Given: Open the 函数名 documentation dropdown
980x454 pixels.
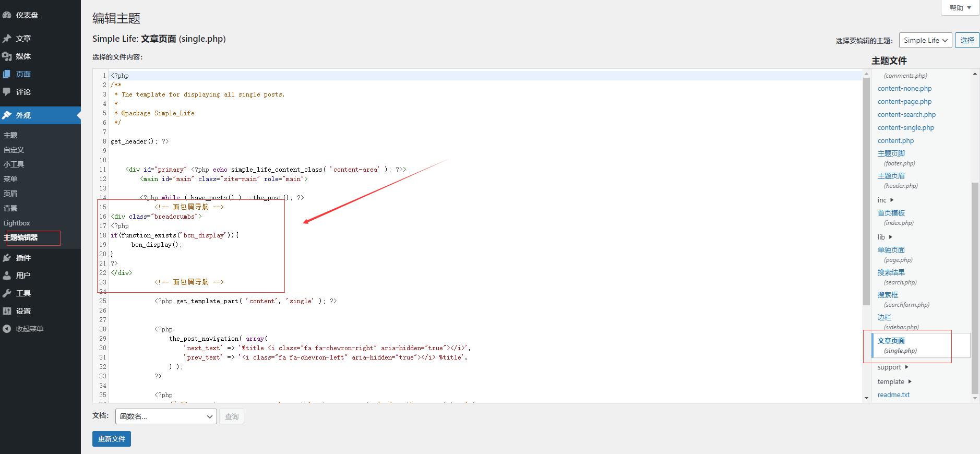Looking at the screenshot, I should click(x=166, y=416).
